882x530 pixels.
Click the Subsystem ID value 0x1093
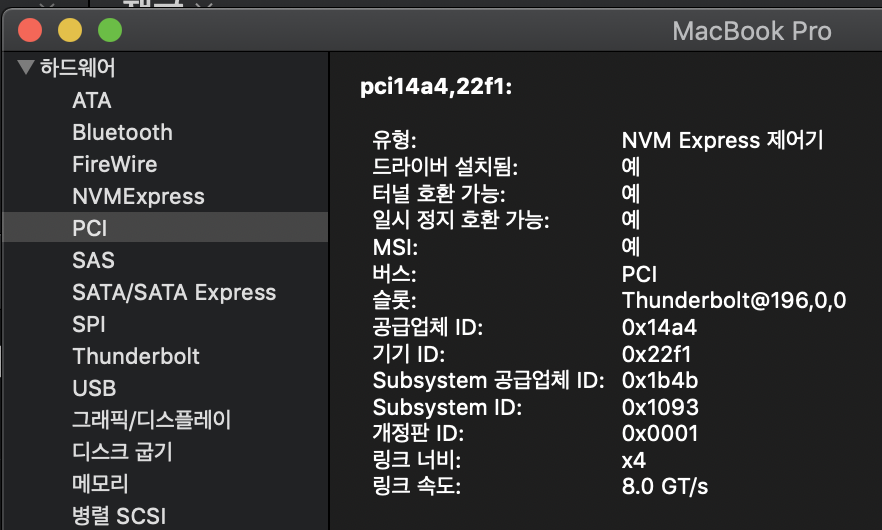point(660,407)
